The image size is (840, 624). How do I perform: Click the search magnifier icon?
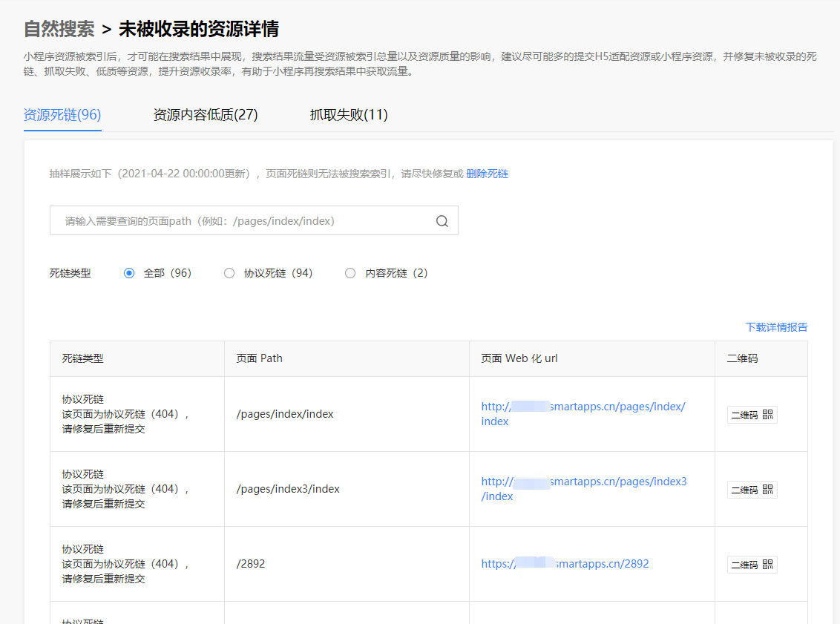pyautogui.click(x=442, y=221)
